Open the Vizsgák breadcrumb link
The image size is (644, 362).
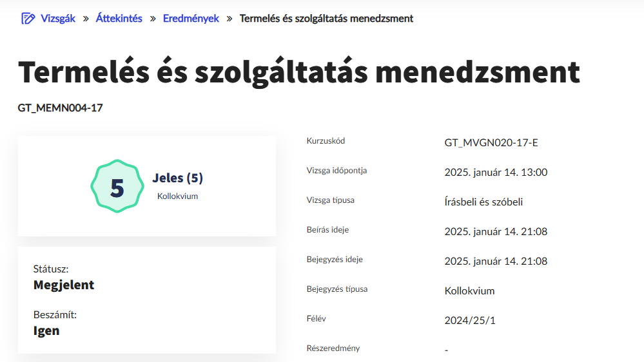[57, 19]
